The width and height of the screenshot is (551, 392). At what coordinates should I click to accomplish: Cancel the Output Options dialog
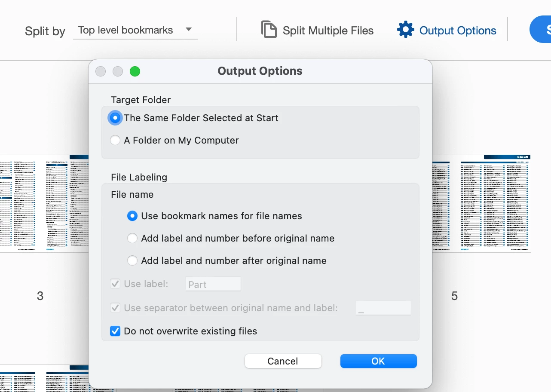pyautogui.click(x=283, y=361)
